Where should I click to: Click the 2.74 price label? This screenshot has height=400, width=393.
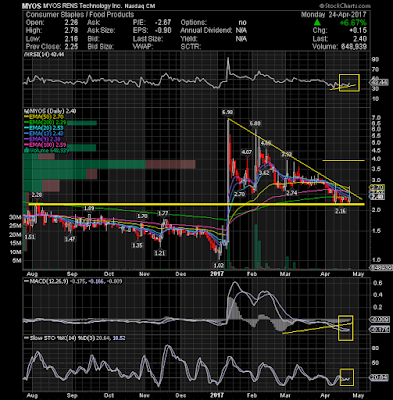coord(292,193)
